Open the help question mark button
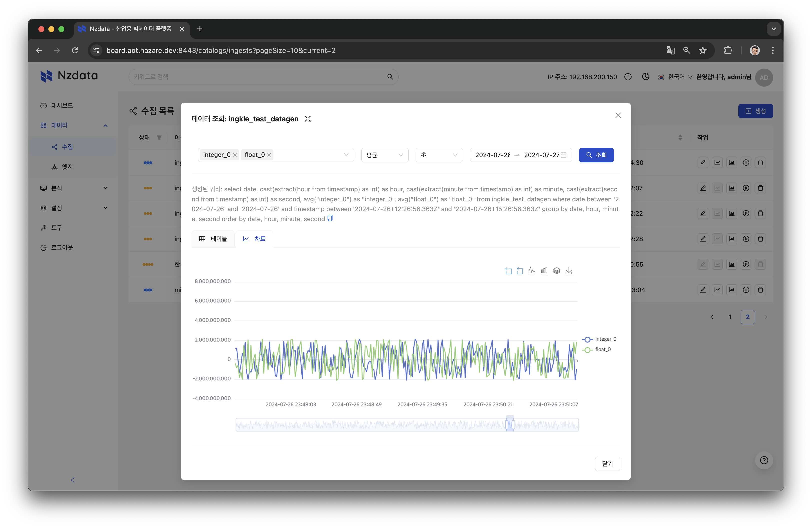The width and height of the screenshot is (812, 528). [x=764, y=460]
